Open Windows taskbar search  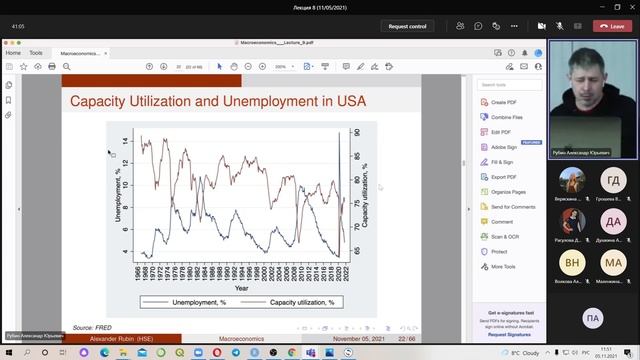tap(27, 352)
